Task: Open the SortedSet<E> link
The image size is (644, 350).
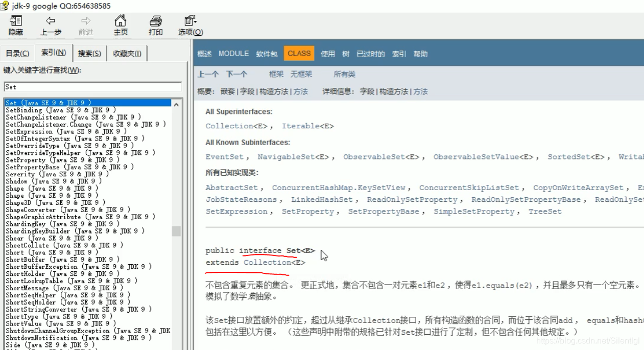Action: coord(576,157)
